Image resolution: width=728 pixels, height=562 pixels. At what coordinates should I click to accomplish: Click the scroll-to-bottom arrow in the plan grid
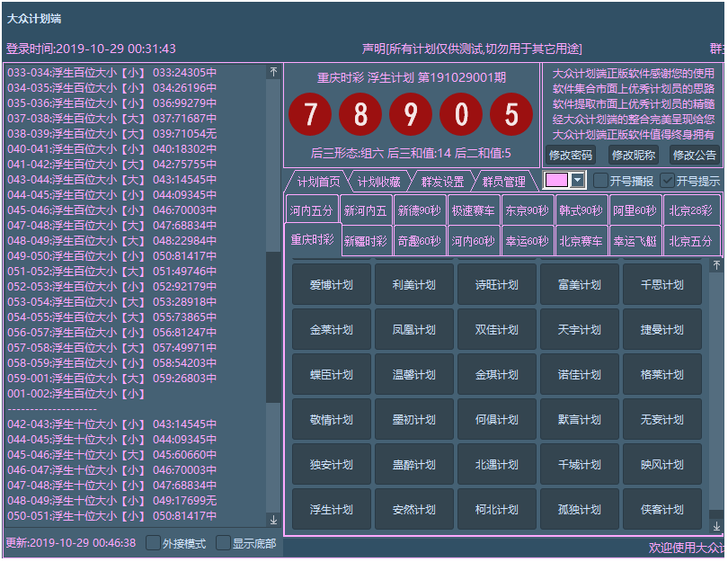(716, 526)
